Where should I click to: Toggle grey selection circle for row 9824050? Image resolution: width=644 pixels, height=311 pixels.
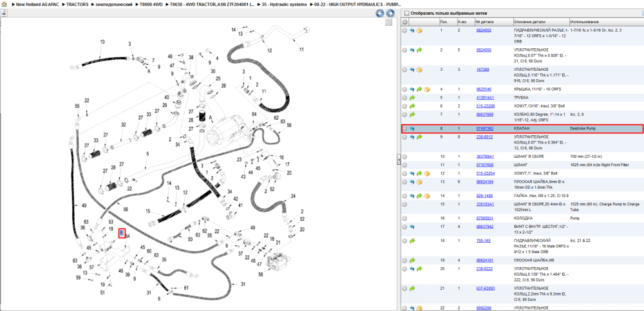[405, 50]
